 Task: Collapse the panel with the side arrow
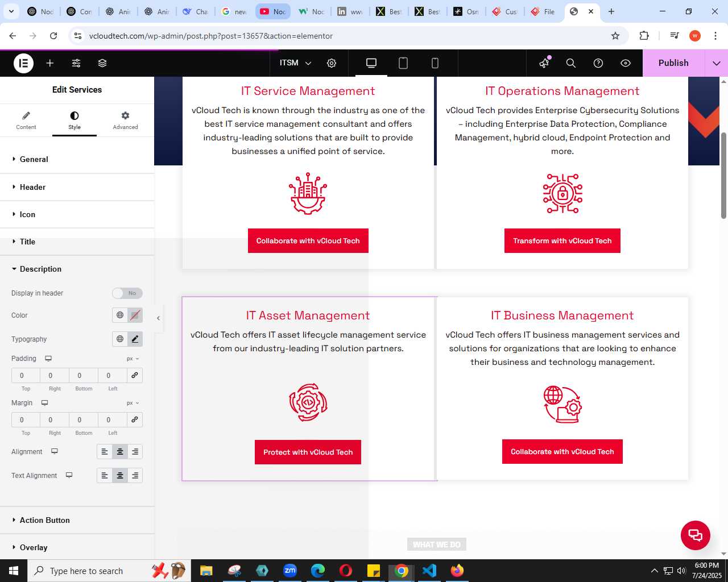point(159,318)
